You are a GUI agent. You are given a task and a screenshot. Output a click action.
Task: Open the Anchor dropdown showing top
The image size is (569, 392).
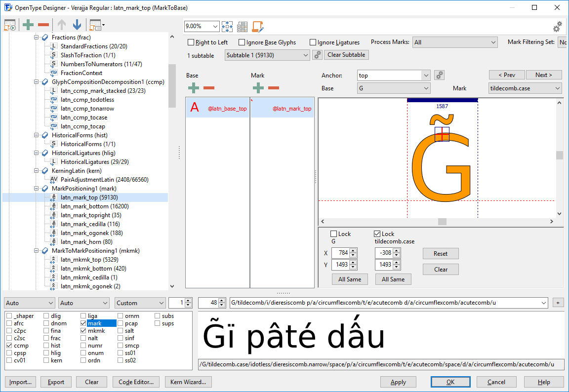[426, 76]
